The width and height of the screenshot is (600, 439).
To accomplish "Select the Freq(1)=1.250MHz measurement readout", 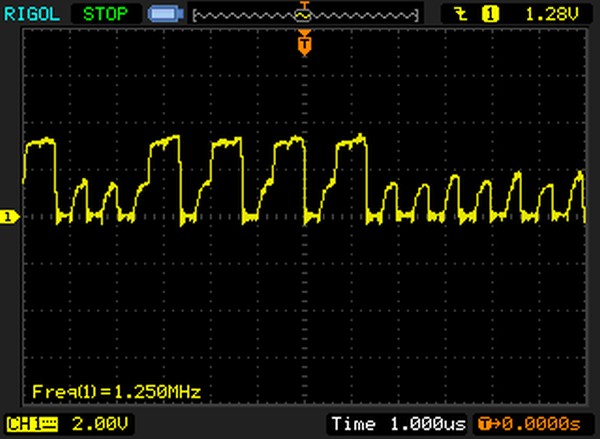I will 116,390.
